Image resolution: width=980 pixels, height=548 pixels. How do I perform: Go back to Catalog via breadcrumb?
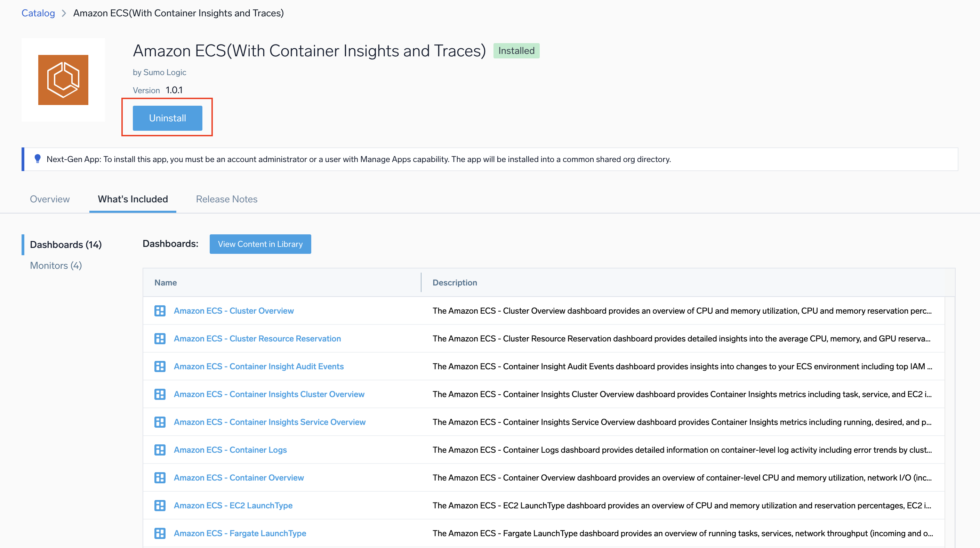[38, 13]
